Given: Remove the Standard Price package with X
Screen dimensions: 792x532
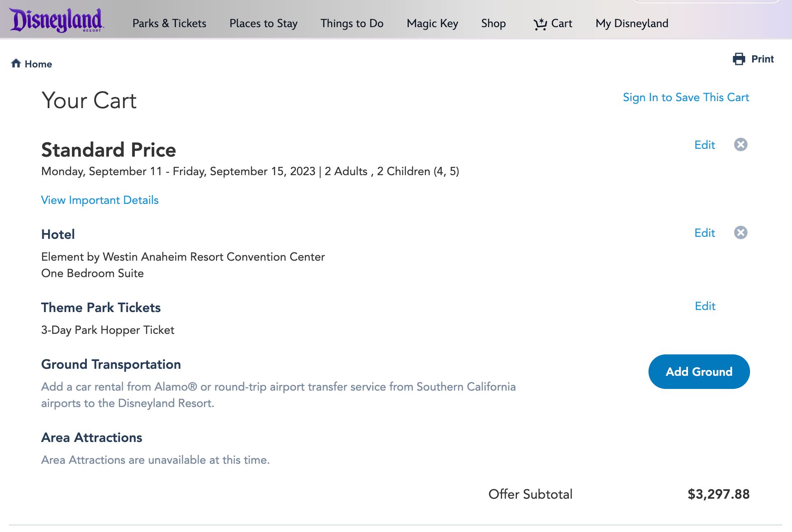Looking at the screenshot, I should tap(741, 144).
